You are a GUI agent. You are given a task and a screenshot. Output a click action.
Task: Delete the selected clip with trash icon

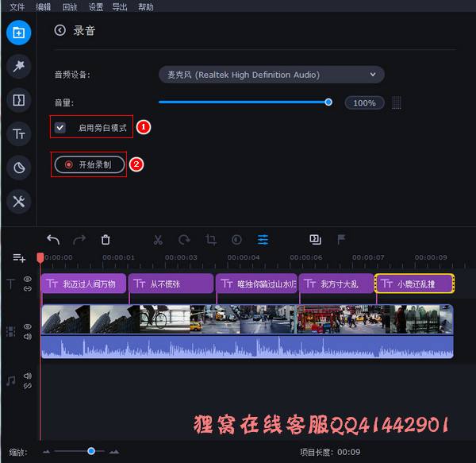(106, 240)
